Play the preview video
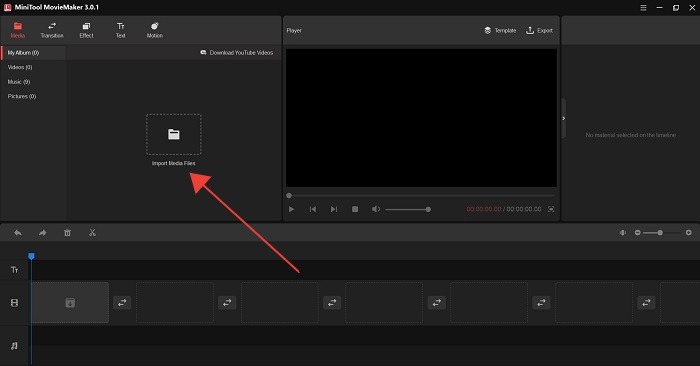This screenshot has height=366, width=700. click(292, 209)
